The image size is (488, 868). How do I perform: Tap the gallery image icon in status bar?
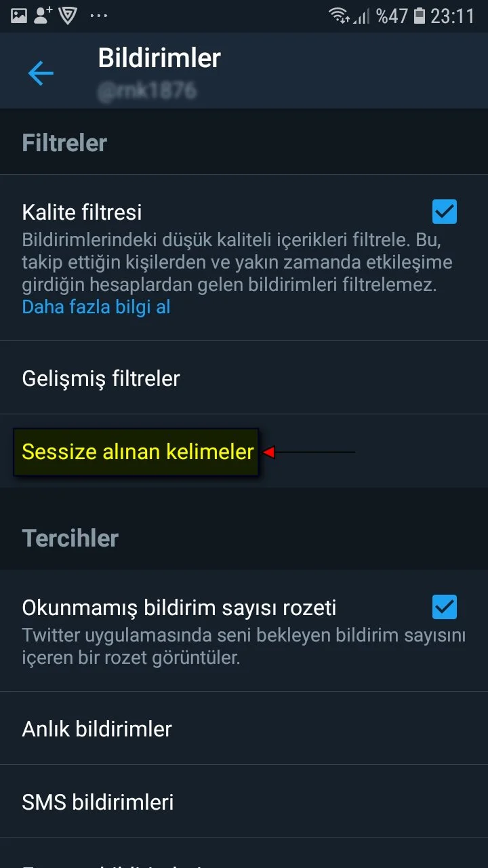click(x=19, y=16)
